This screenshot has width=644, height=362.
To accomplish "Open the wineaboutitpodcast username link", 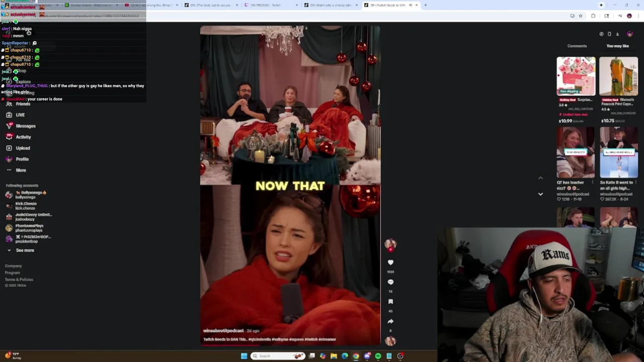I will tap(223, 331).
